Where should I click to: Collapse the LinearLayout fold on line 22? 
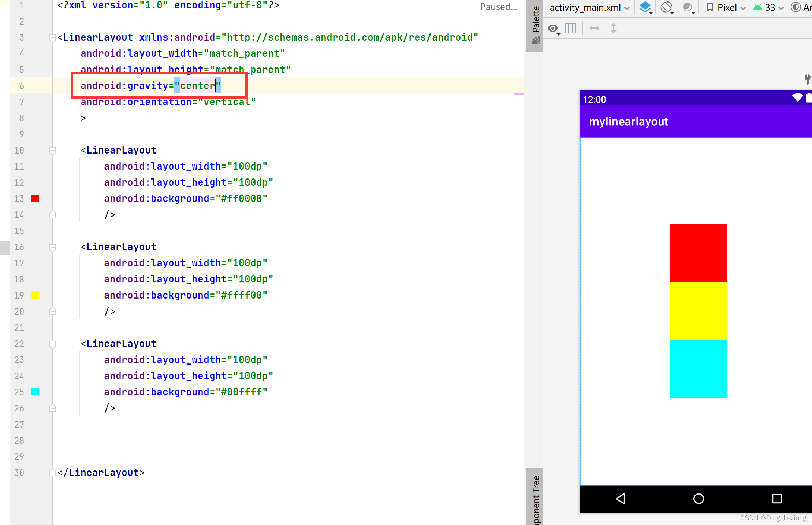click(x=52, y=344)
